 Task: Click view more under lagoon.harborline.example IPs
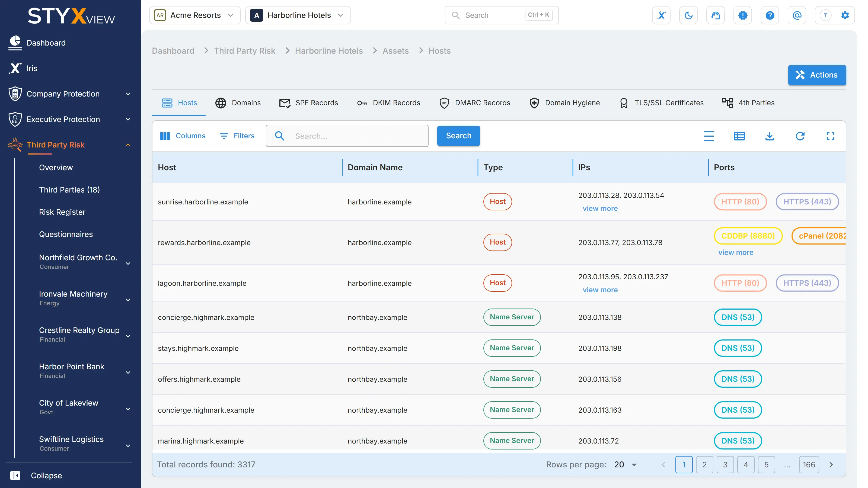(600, 290)
